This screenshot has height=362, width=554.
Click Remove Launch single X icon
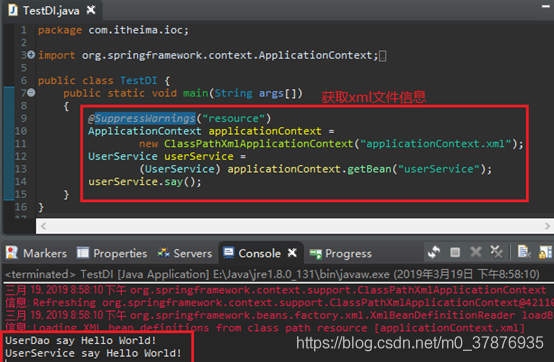point(476,252)
